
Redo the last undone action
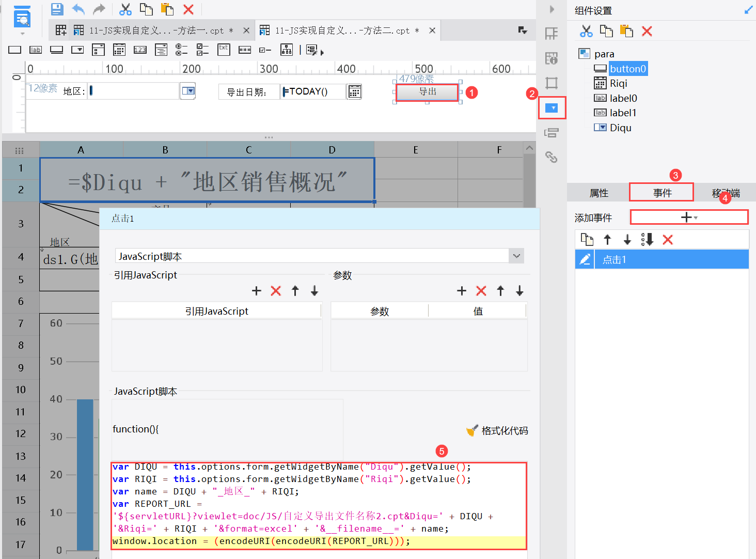click(x=99, y=9)
